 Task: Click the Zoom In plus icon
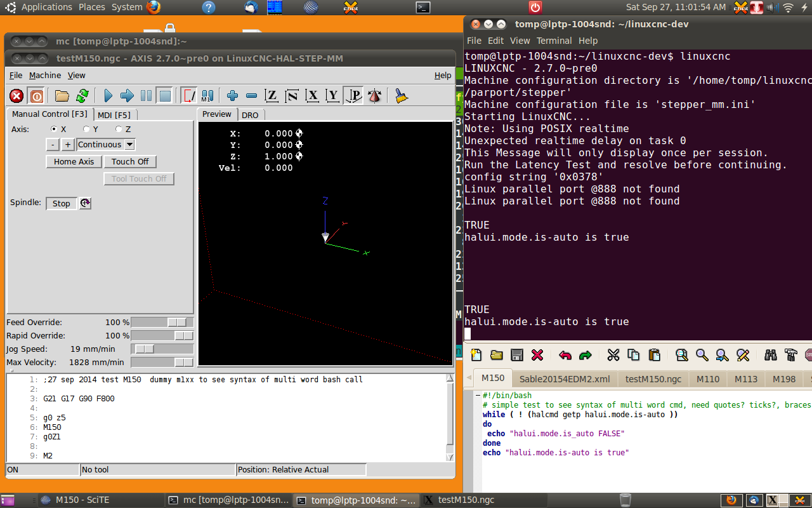pyautogui.click(x=232, y=96)
